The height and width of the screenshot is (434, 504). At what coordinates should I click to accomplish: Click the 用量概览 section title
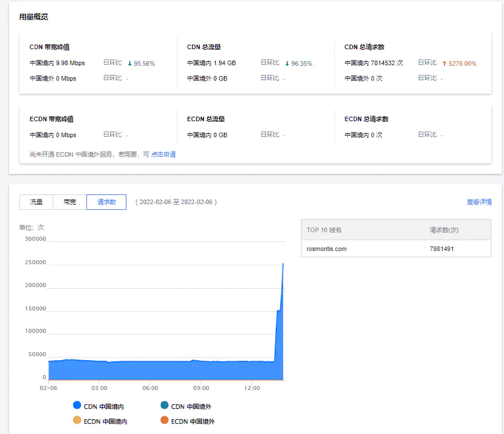pyautogui.click(x=34, y=17)
